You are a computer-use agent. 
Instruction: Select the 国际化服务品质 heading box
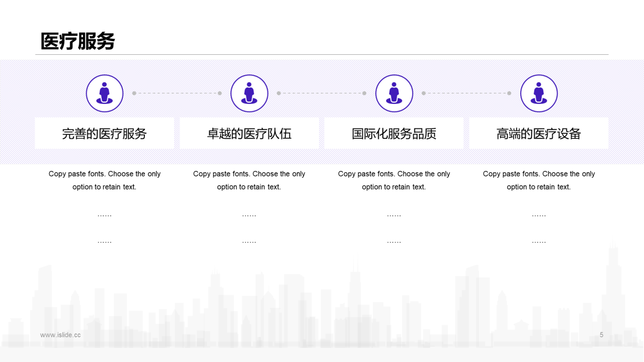point(394,133)
